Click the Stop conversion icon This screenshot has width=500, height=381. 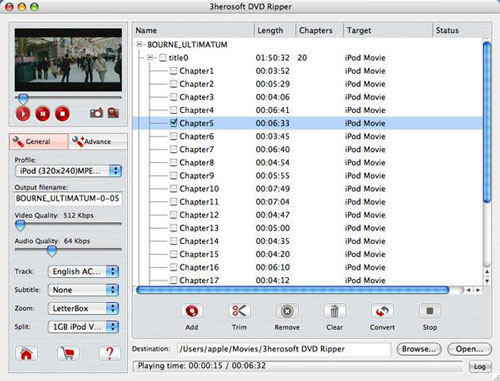430,311
